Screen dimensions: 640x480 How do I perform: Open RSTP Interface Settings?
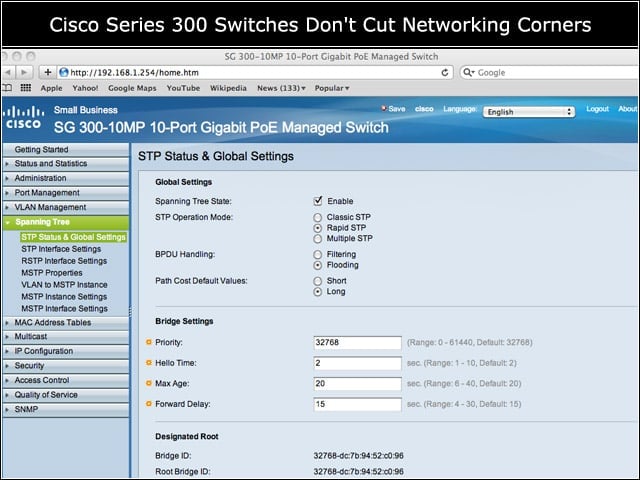(x=64, y=261)
